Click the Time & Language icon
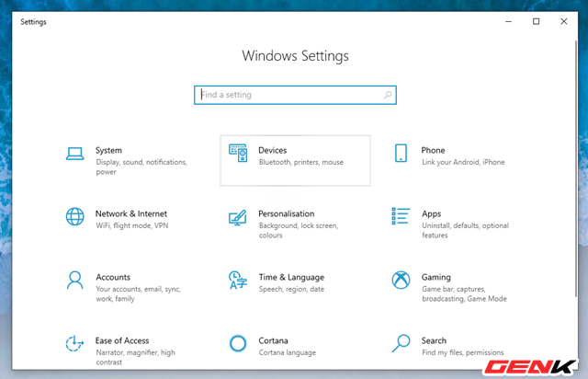The width and height of the screenshot is (588, 379). point(238,281)
